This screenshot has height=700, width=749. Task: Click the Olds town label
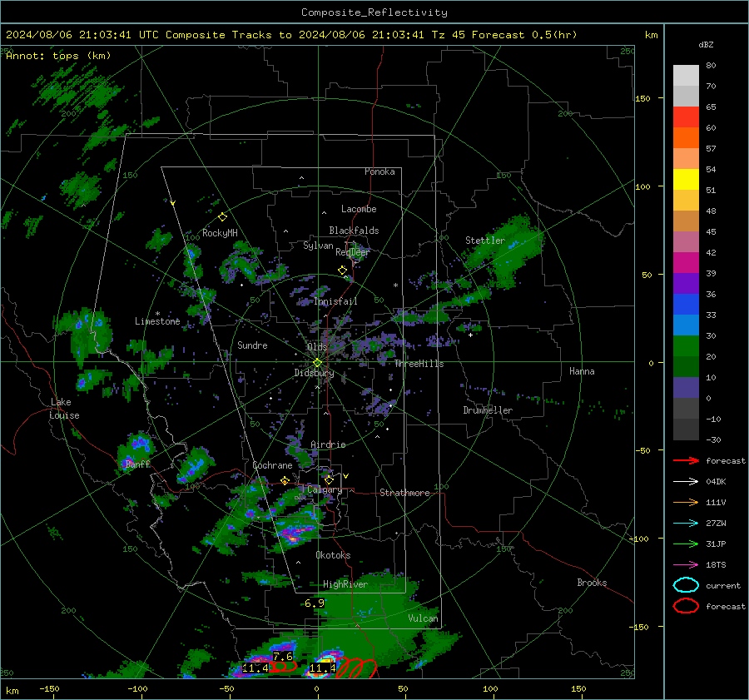(317, 347)
